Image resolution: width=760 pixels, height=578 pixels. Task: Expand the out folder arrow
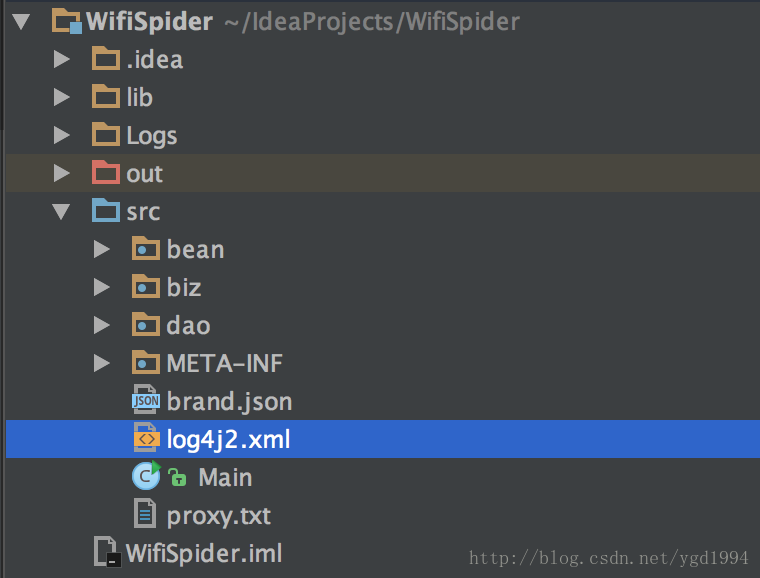pos(62,173)
